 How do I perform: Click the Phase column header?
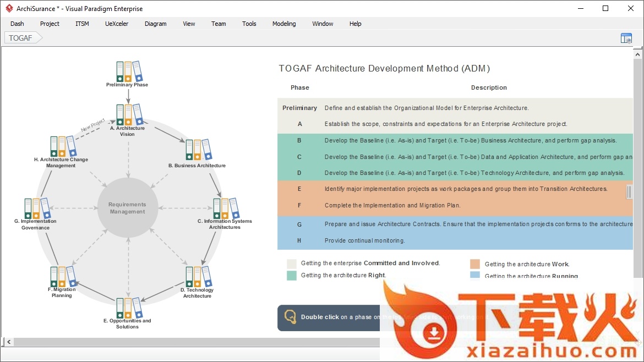coord(300,87)
